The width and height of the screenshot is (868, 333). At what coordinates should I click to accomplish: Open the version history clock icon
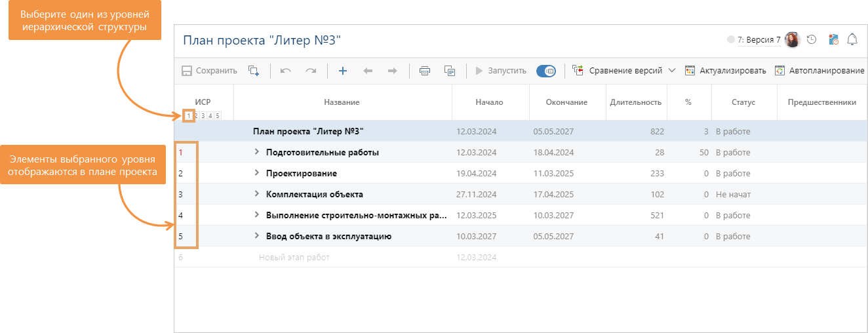tap(812, 40)
